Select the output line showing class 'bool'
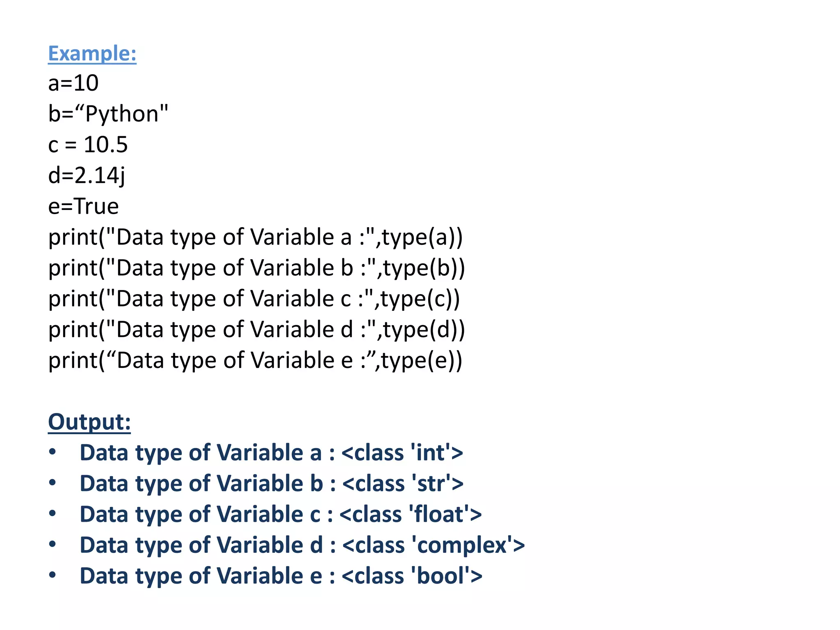The image size is (840, 630). 281,576
